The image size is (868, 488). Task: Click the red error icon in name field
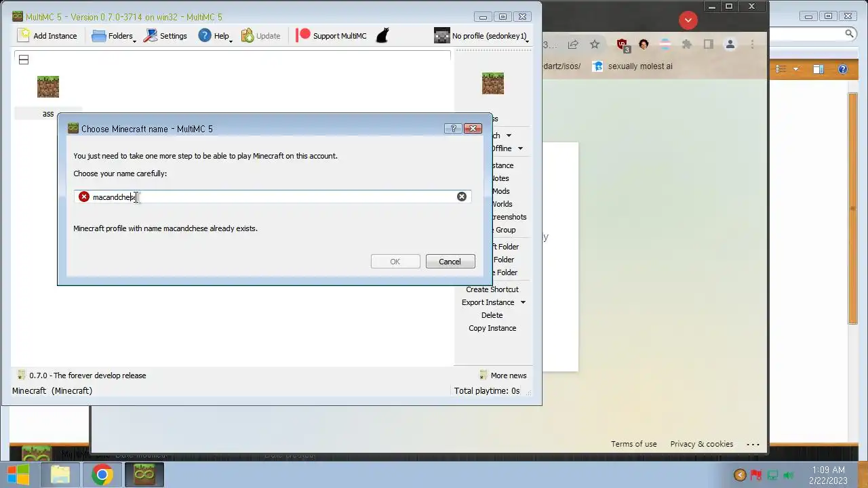[83, 197]
